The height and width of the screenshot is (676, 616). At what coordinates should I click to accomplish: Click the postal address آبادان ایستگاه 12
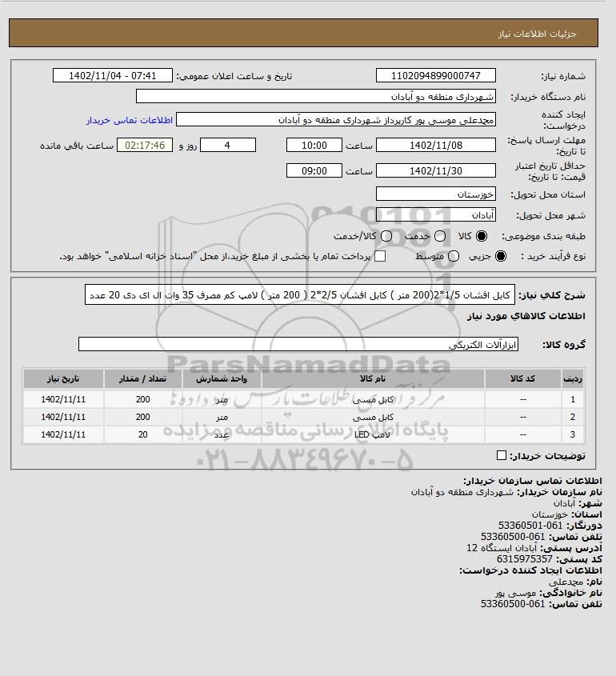502,548
